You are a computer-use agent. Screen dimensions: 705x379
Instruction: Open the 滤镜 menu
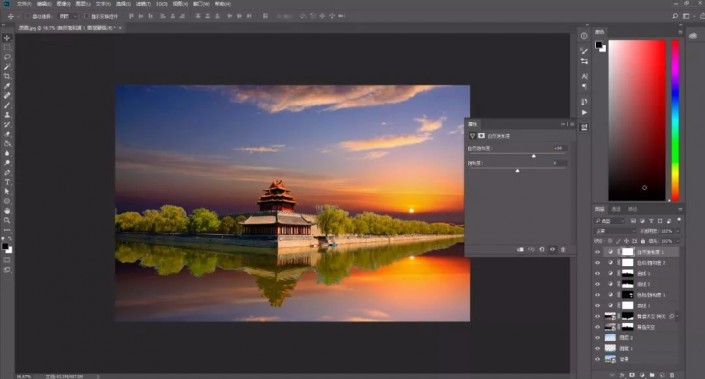tap(143, 4)
